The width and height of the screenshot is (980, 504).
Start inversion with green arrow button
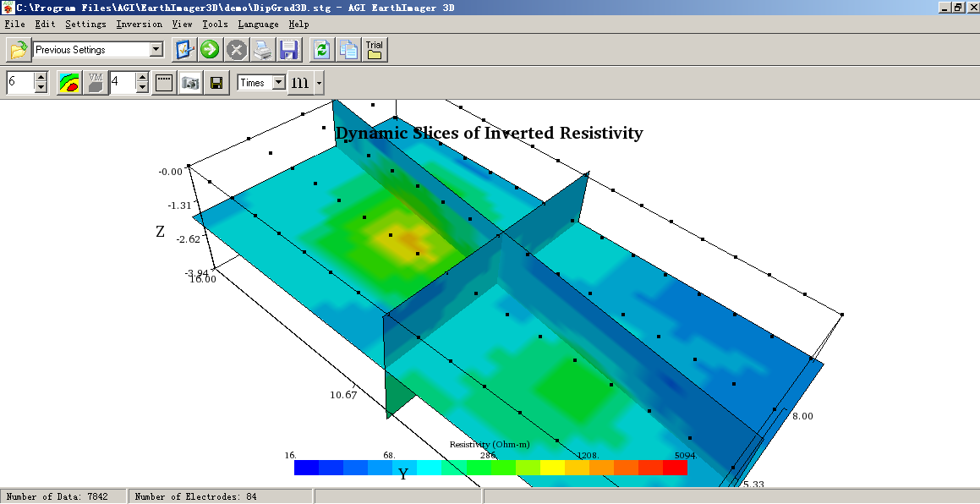click(x=210, y=49)
